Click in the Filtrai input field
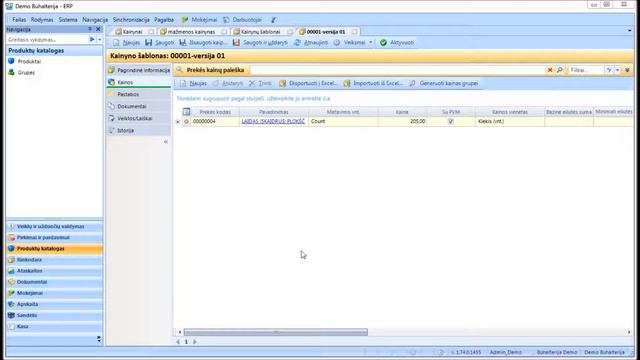 coord(586,70)
